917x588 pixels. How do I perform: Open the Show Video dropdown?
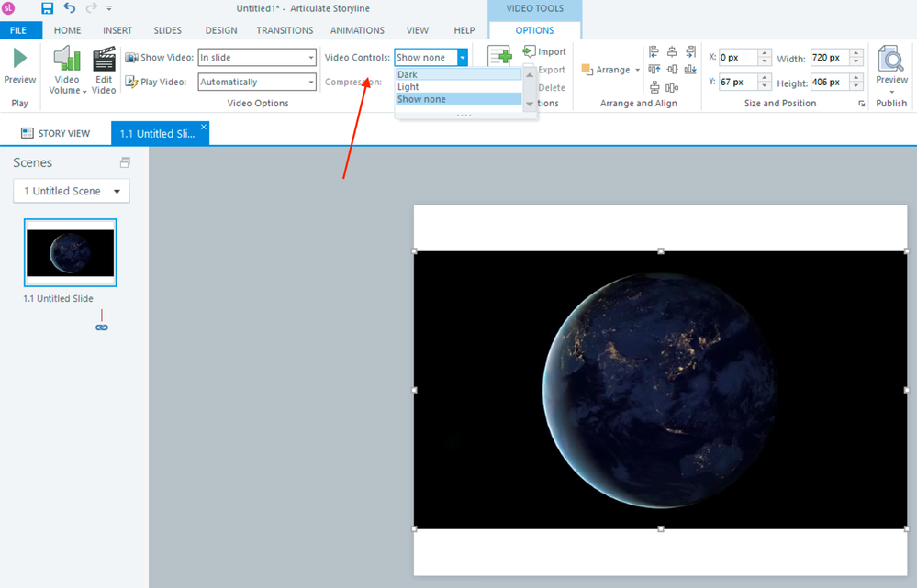click(x=257, y=58)
